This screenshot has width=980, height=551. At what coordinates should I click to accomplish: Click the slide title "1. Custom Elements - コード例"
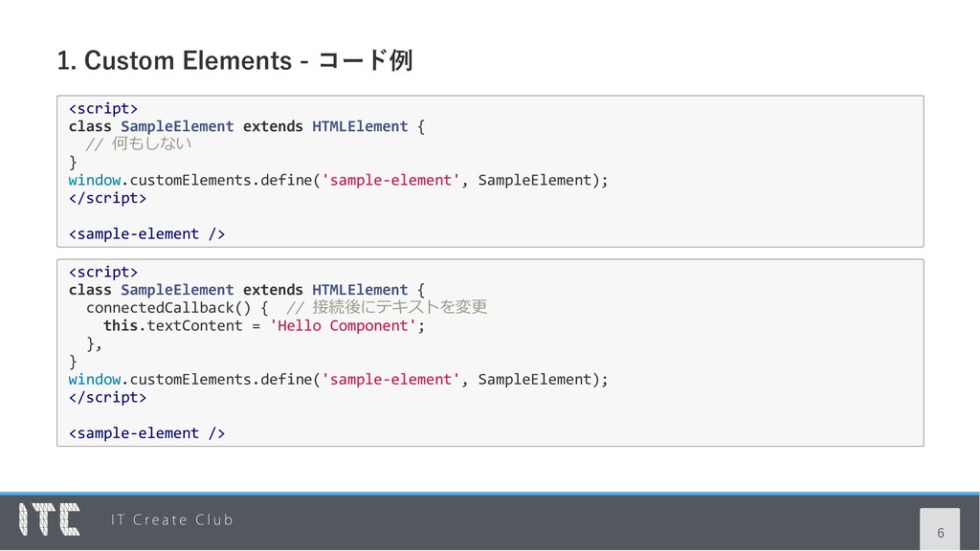point(234,60)
